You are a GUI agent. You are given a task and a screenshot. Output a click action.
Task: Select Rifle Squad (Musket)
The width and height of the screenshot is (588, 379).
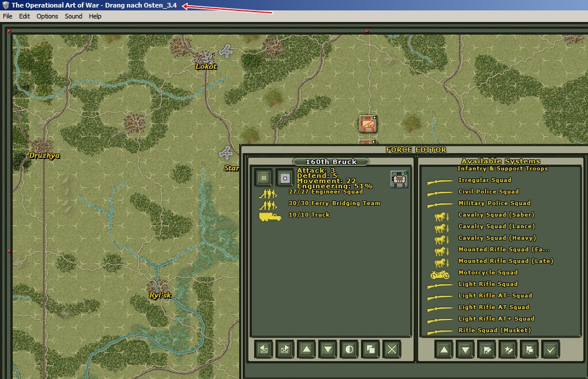[x=494, y=330]
